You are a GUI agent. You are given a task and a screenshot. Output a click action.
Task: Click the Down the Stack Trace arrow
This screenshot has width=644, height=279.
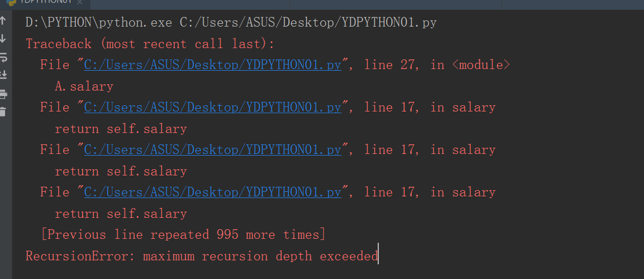3,38
